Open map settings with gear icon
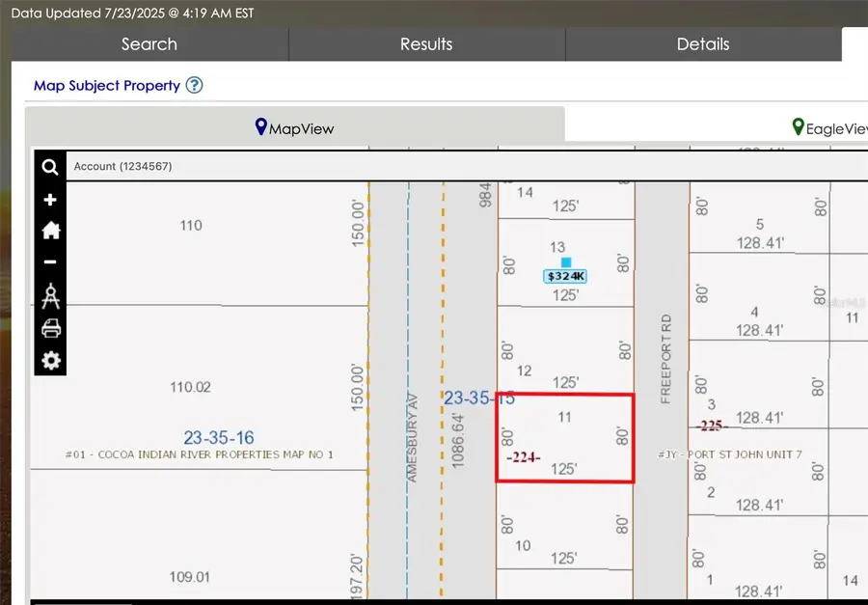This screenshot has width=868, height=605. 50,361
